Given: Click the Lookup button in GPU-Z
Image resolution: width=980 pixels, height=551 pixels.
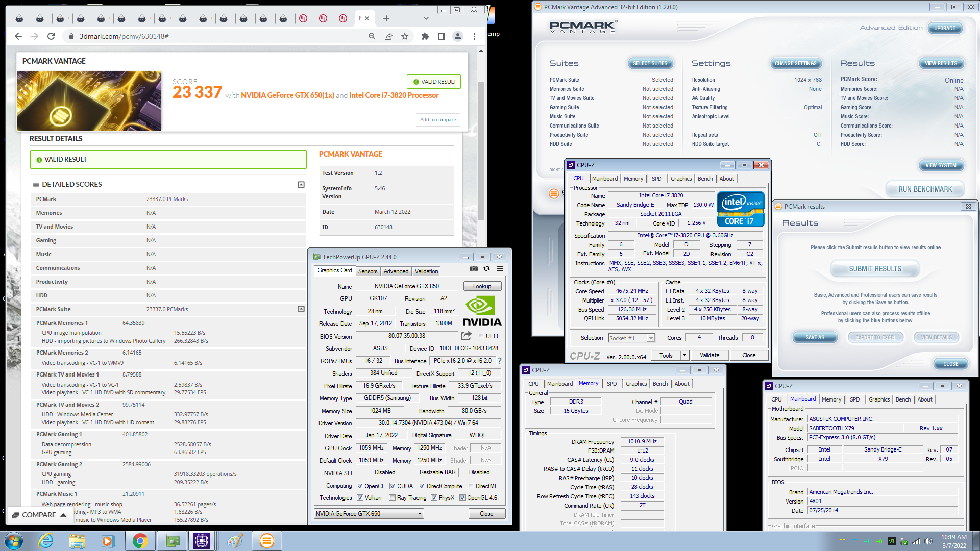Looking at the screenshot, I should point(482,286).
